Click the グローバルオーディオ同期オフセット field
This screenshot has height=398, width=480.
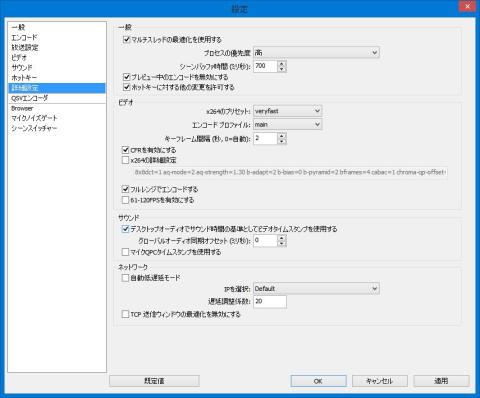[265, 240]
